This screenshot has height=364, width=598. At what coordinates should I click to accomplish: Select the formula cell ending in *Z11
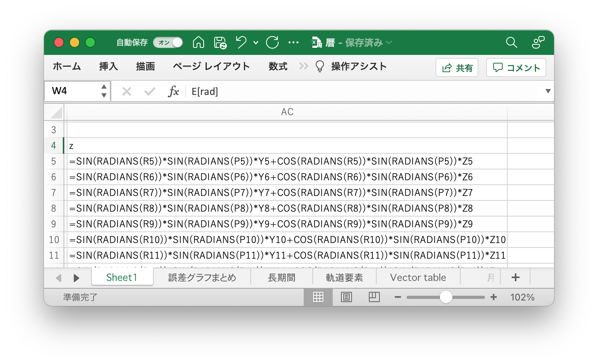tap(287, 255)
